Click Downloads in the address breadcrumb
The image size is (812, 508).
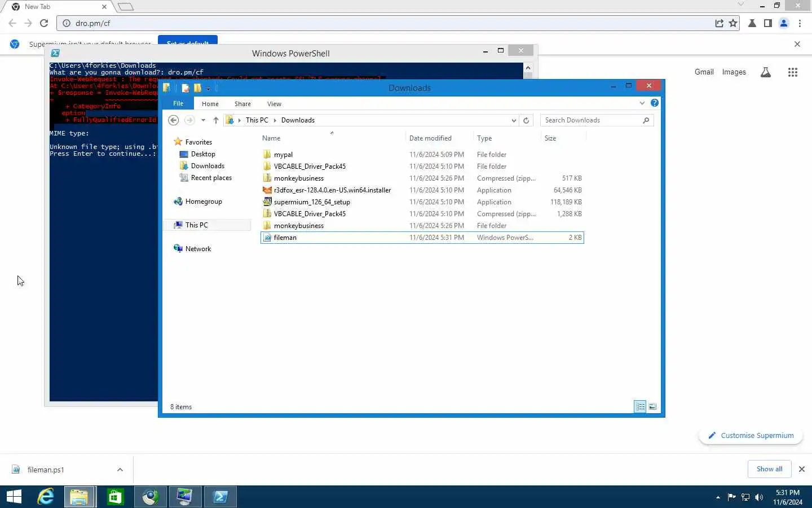[x=298, y=120]
